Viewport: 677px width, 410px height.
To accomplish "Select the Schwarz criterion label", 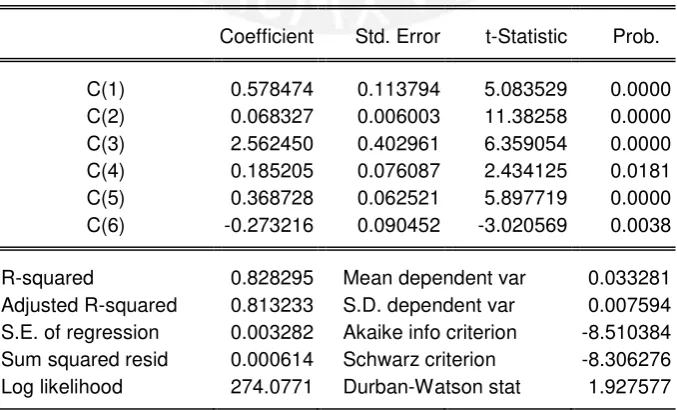I will [419, 360].
